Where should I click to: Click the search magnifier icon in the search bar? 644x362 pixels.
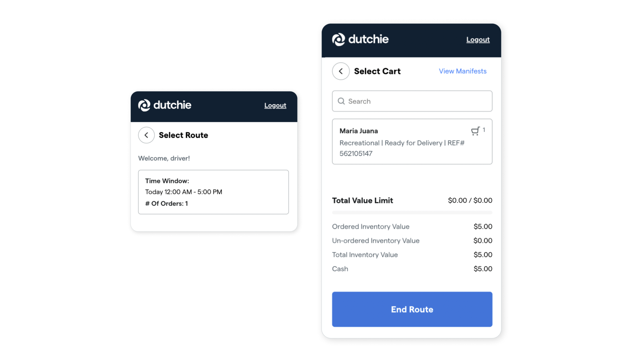[x=341, y=101]
